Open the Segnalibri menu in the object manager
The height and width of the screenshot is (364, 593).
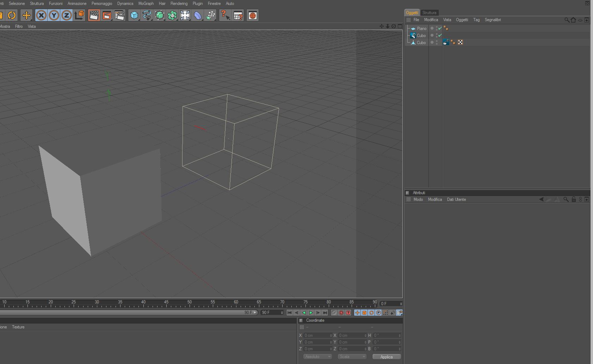click(493, 20)
